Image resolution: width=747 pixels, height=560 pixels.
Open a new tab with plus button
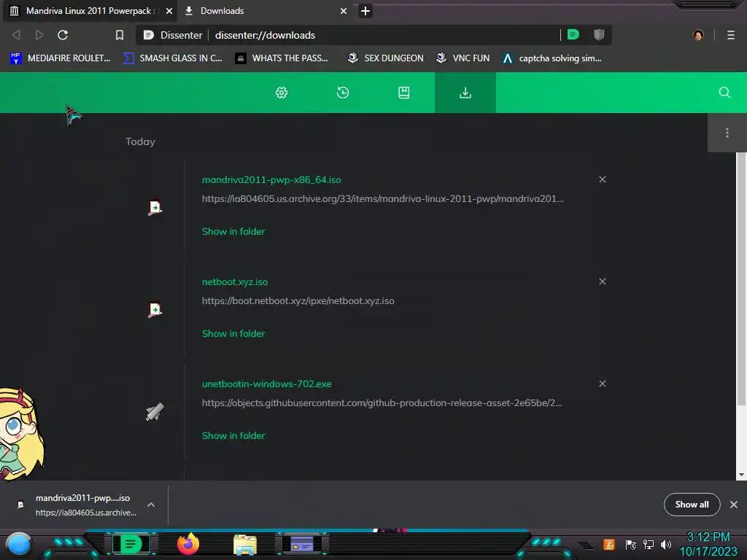point(365,11)
